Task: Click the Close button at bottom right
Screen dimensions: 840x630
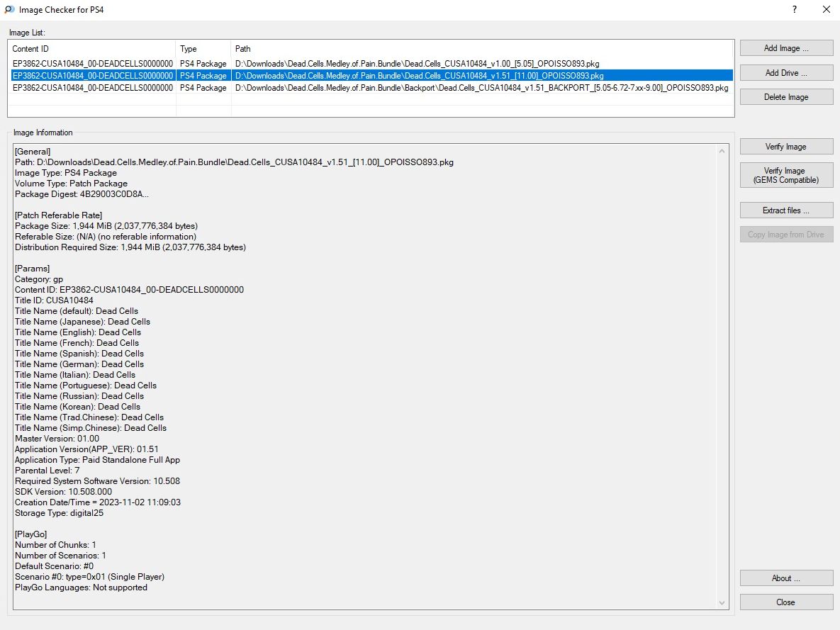Action: click(786, 602)
